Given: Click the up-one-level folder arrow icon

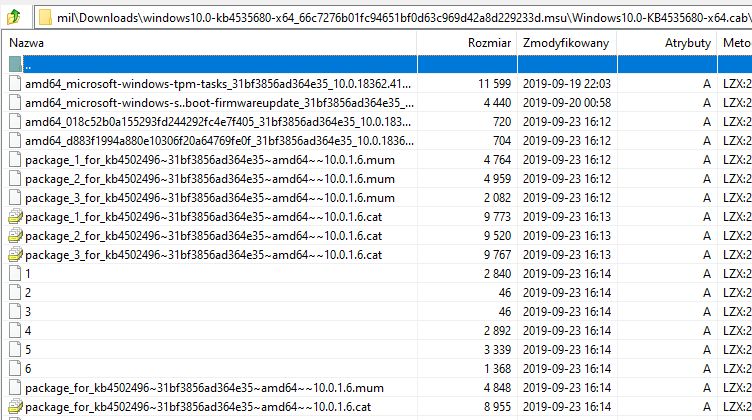Looking at the screenshot, I should click(x=14, y=17).
